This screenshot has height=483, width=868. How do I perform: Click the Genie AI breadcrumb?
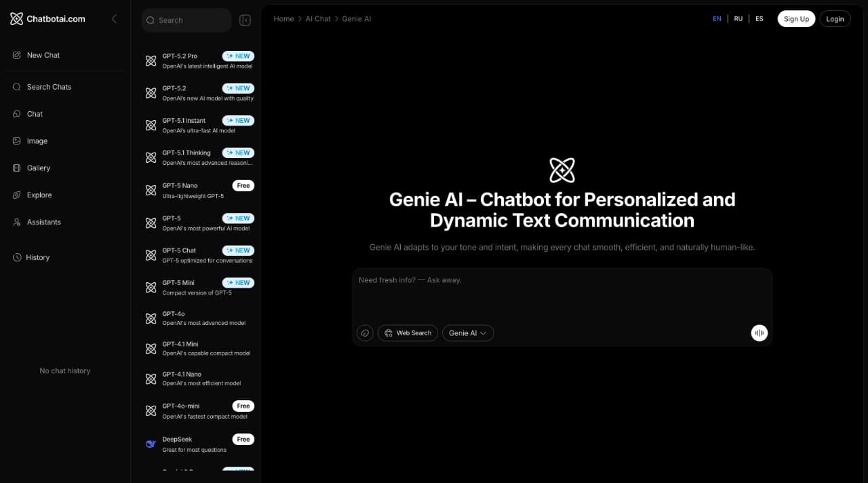click(357, 19)
